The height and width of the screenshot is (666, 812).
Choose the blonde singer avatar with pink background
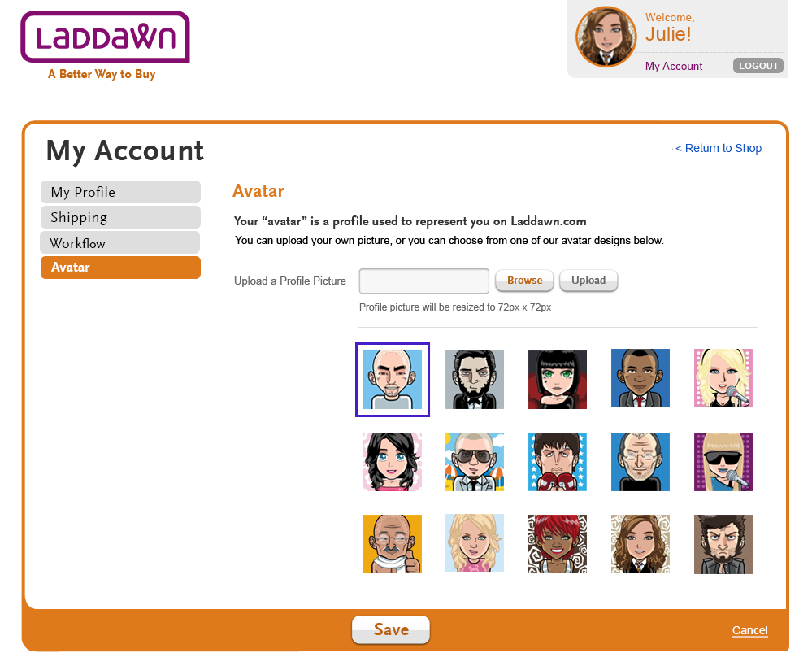[723, 378]
